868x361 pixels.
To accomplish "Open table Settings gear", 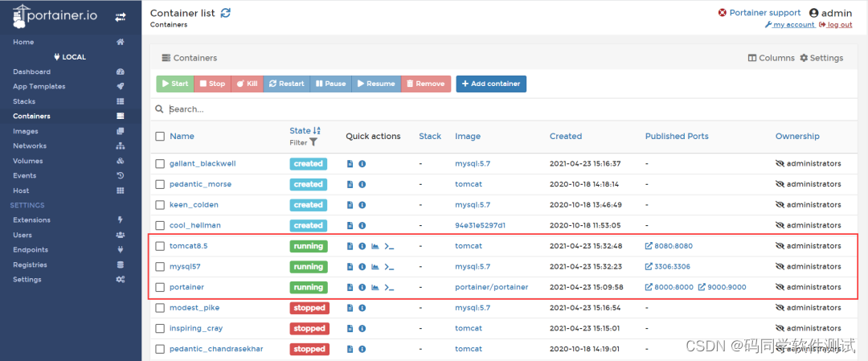I will [x=821, y=58].
